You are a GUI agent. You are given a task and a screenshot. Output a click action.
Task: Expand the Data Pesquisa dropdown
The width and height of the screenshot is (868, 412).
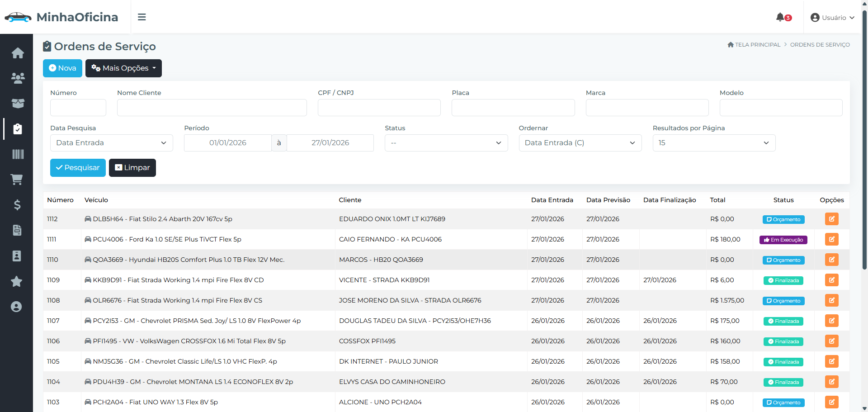[112, 143]
